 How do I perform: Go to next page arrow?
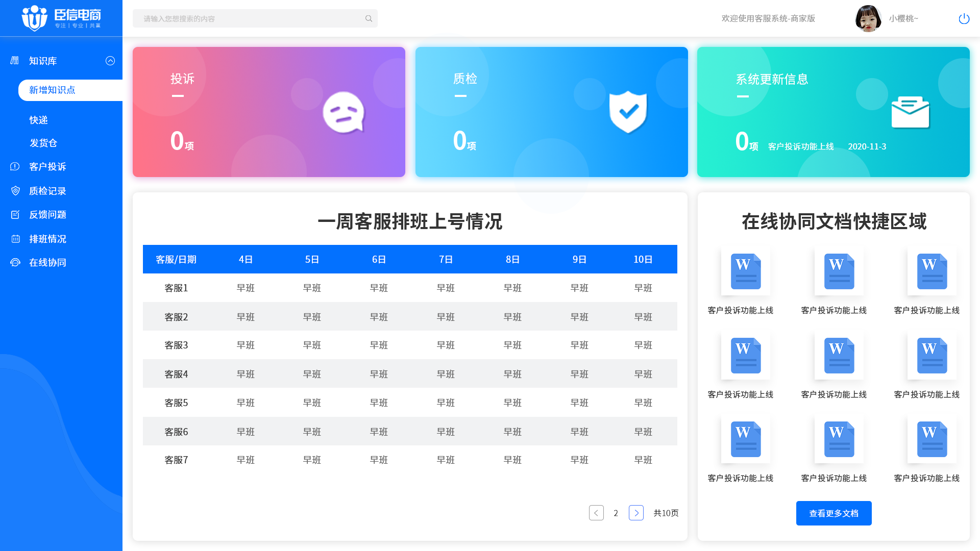(x=636, y=513)
